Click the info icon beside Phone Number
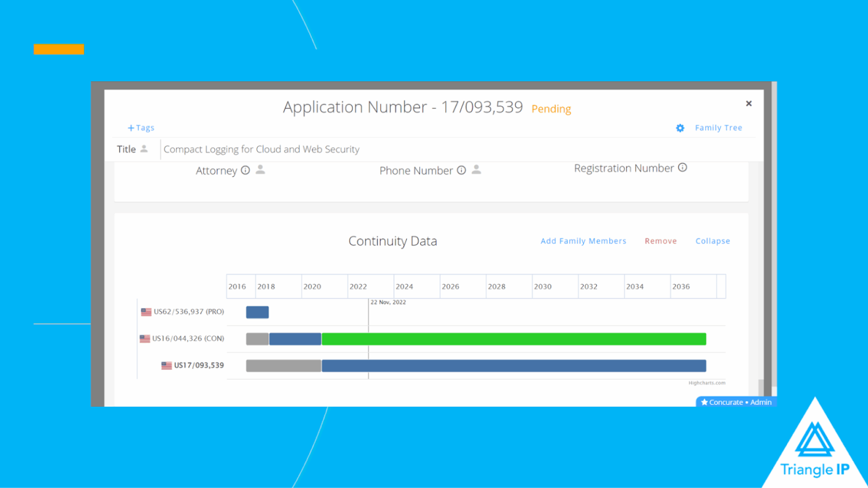 [461, 170]
